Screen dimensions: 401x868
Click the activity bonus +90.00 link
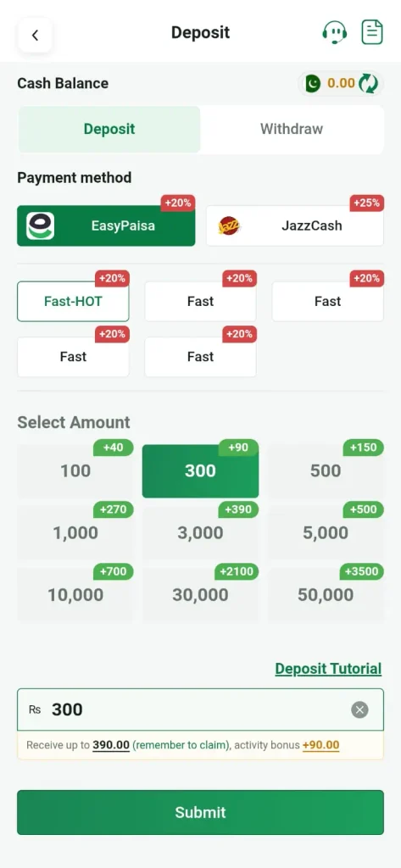(x=320, y=745)
